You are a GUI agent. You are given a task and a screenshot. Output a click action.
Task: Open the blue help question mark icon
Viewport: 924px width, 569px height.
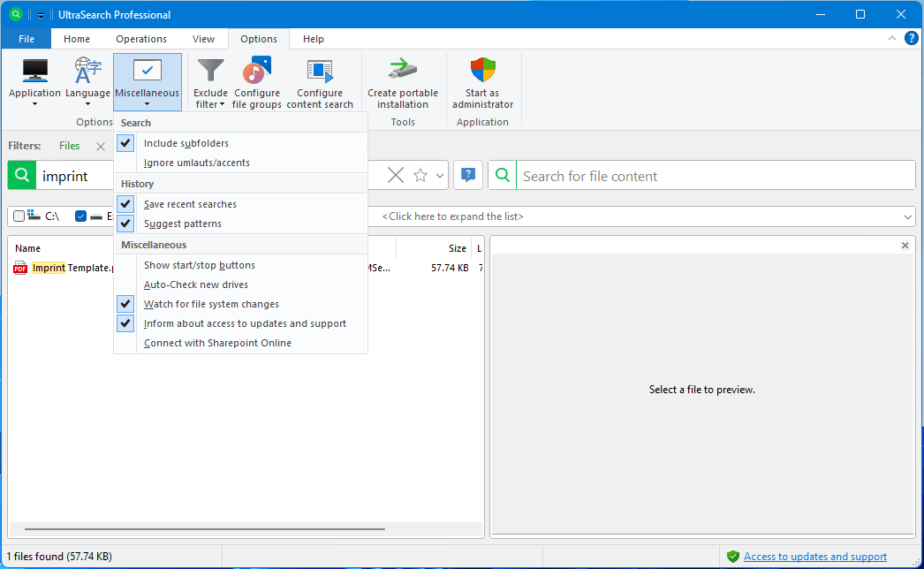(x=468, y=176)
